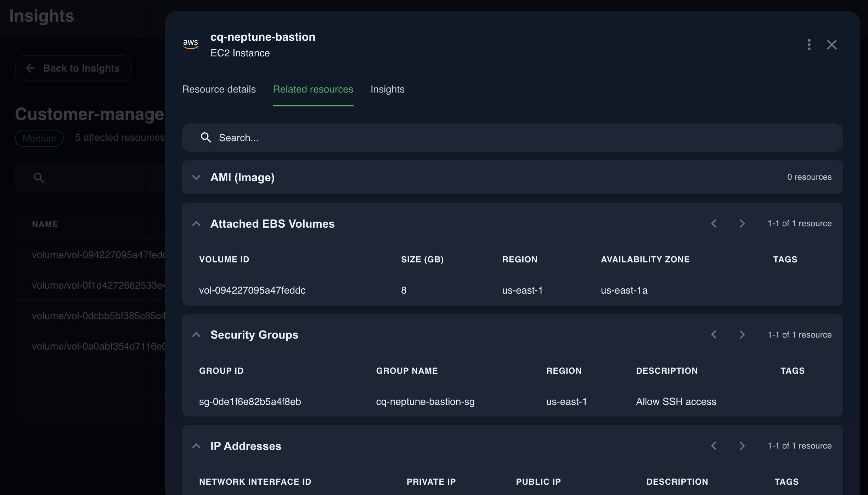Click us-east-1a availability zone cell
Screen dimensions: 868x495
click(x=624, y=290)
